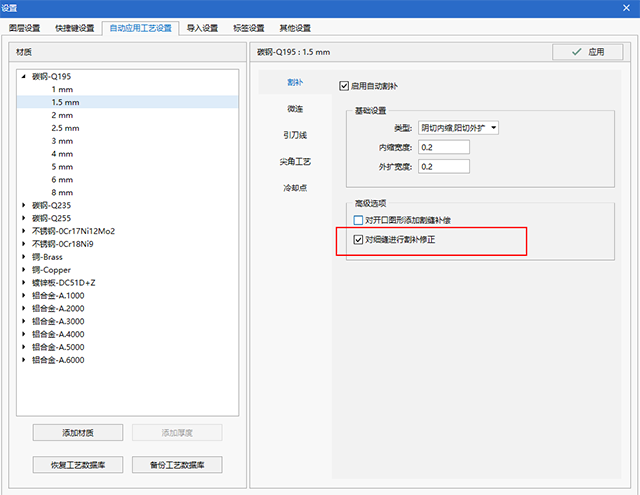
Task: Select the 微连 side tab
Action: [x=294, y=108]
